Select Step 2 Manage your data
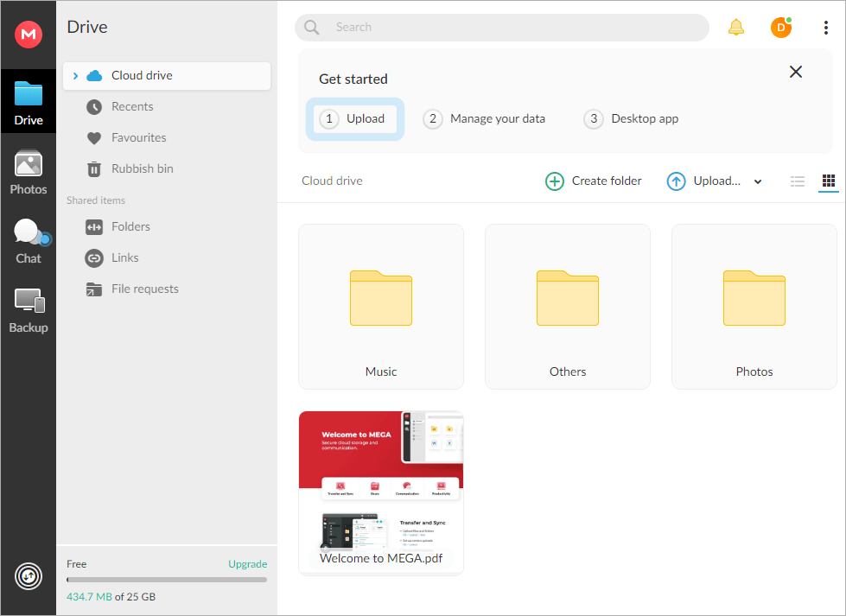The width and height of the screenshot is (846, 616). click(x=485, y=119)
